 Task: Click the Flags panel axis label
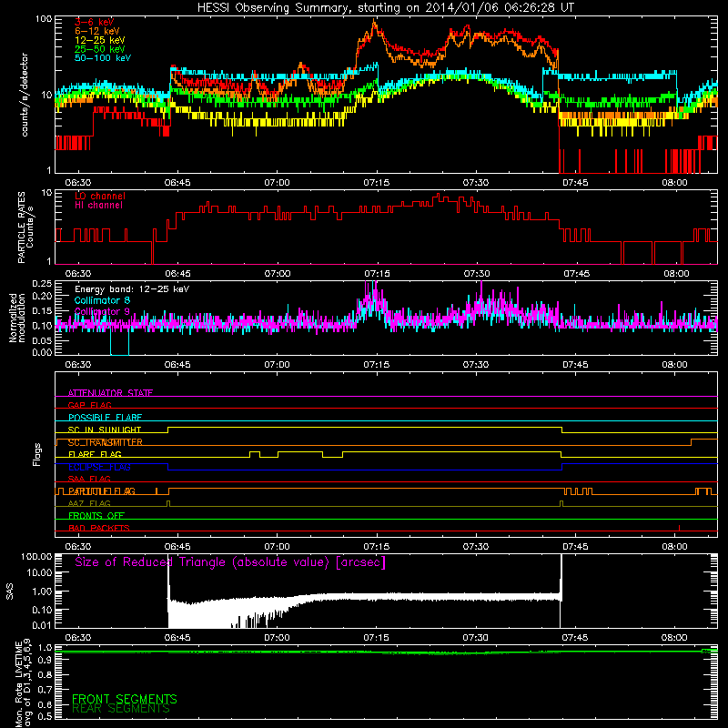pos(37,454)
